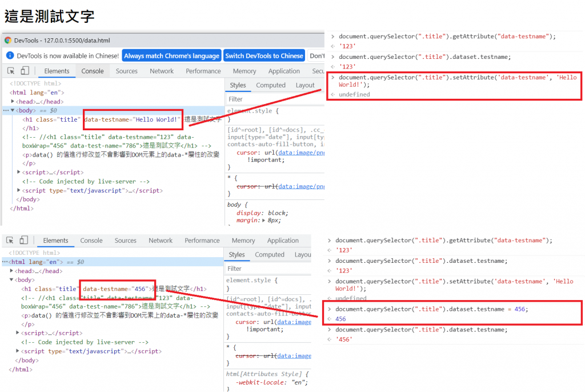Click the console output value '456' in quotes

[x=343, y=339]
